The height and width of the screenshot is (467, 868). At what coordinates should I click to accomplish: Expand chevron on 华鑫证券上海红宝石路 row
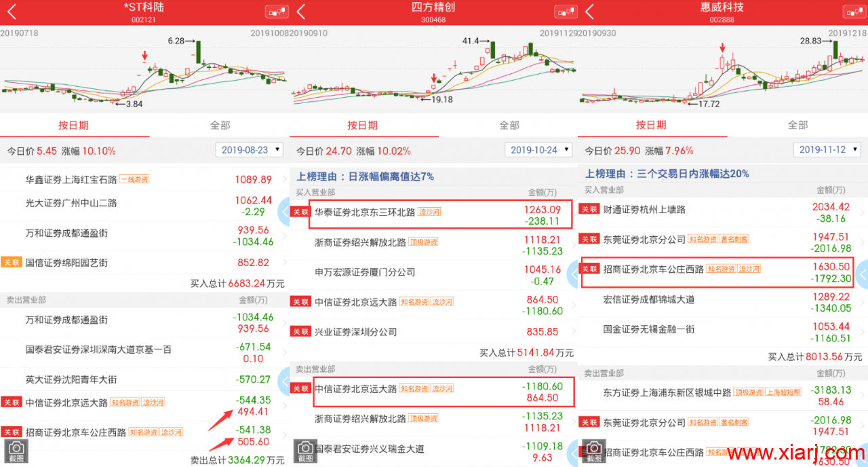click(x=285, y=180)
